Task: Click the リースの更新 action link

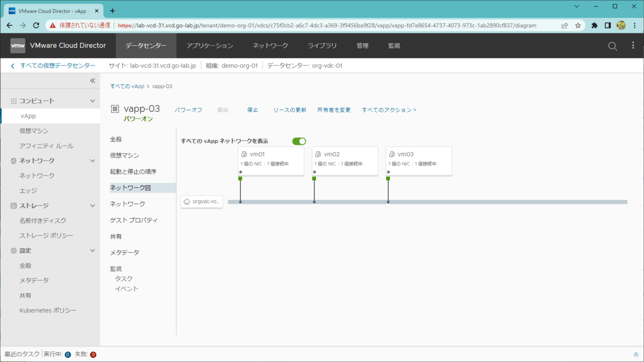Action: (289, 110)
